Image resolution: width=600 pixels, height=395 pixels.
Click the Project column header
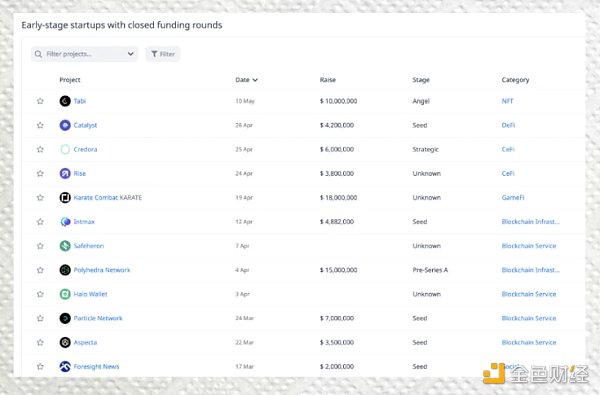[x=70, y=80]
